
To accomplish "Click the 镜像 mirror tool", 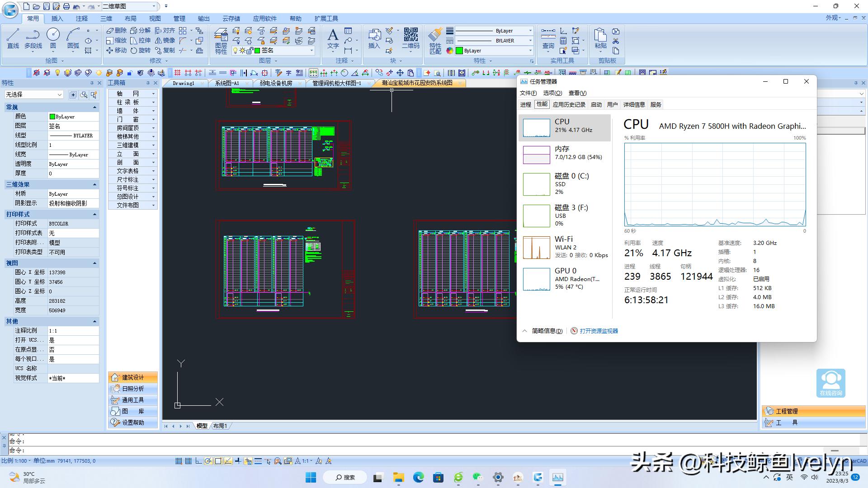I will click(165, 40).
